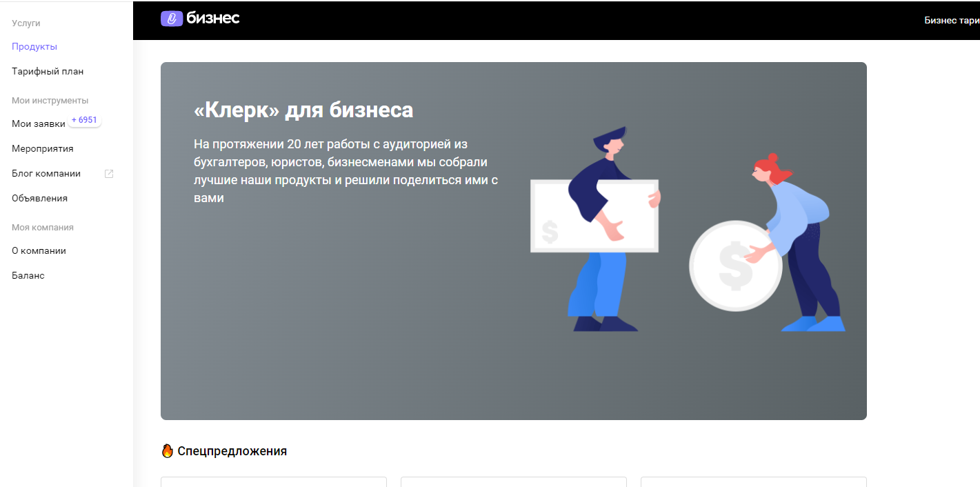Image resolution: width=980 pixels, height=487 pixels.
Task: Open О компании page
Action: point(39,251)
